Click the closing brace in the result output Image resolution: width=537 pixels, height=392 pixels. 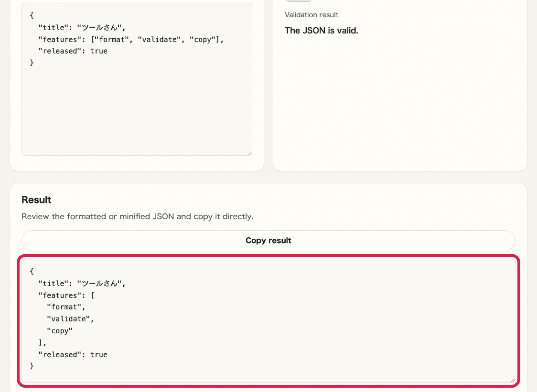pos(32,366)
